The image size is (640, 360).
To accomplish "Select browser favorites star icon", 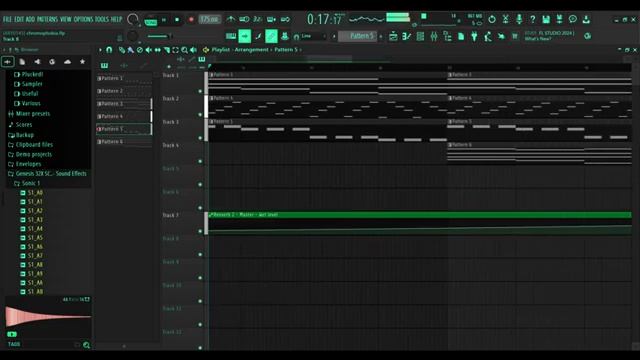I will [x=82, y=62].
